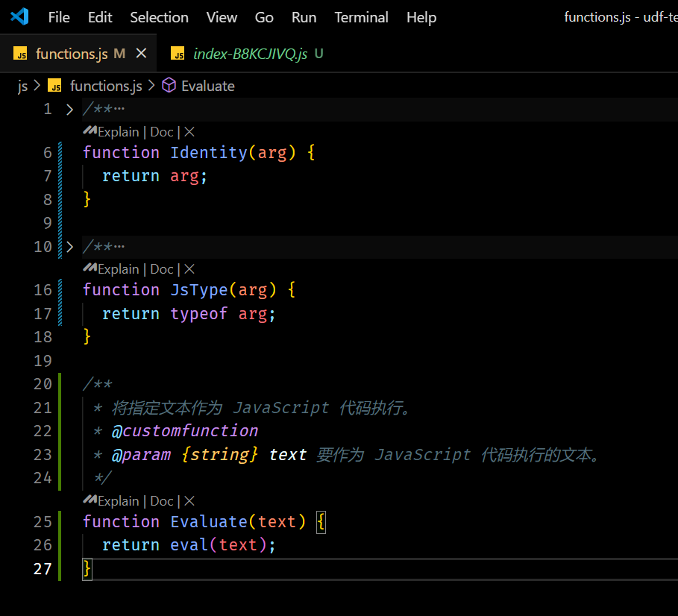The height and width of the screenshot is (616, 678).
Task: Open the Evaluate symbol breadcrumb dropdown
Action: click(x=207, y=86)
